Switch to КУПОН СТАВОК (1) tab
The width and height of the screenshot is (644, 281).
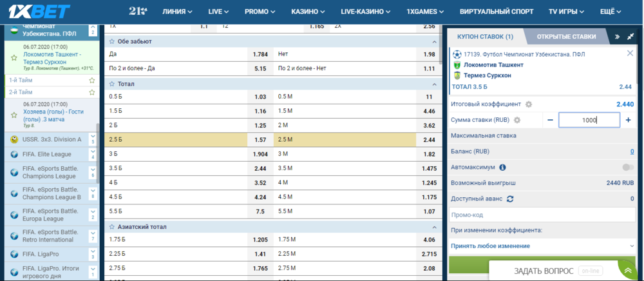485,37
